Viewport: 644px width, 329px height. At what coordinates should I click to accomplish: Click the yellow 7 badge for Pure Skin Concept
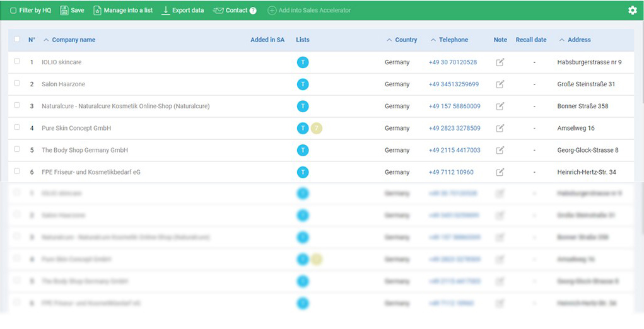pos(317,129)
